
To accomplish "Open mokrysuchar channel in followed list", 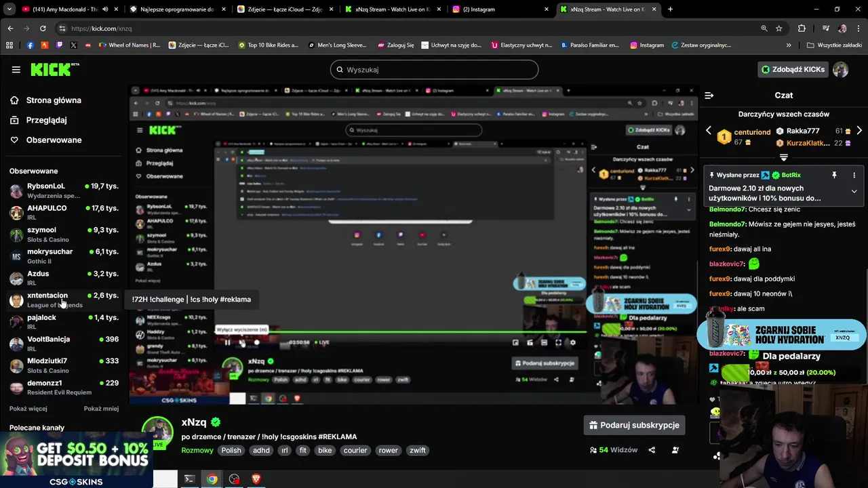I will pyautogui.click(x=64, y=256).
